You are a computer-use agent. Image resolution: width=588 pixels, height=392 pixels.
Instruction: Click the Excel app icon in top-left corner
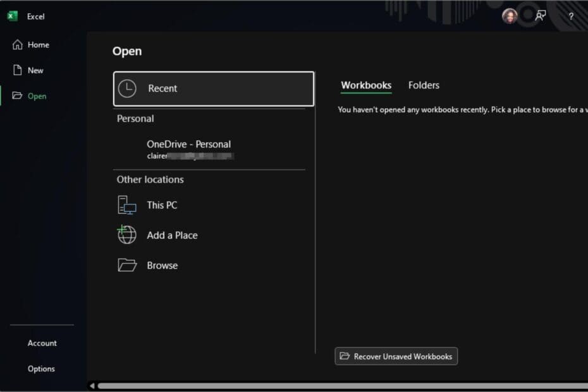[x=11, y=16]
